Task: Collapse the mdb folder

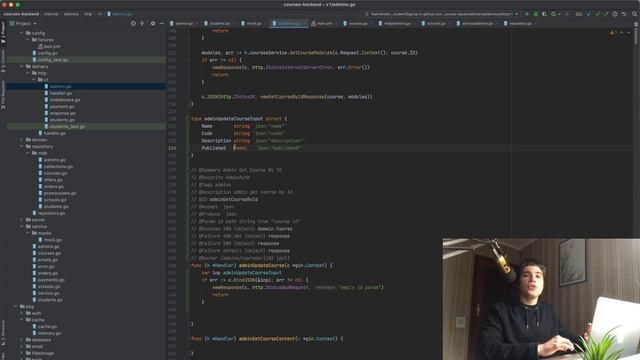Action: click(x=28, y=153)
